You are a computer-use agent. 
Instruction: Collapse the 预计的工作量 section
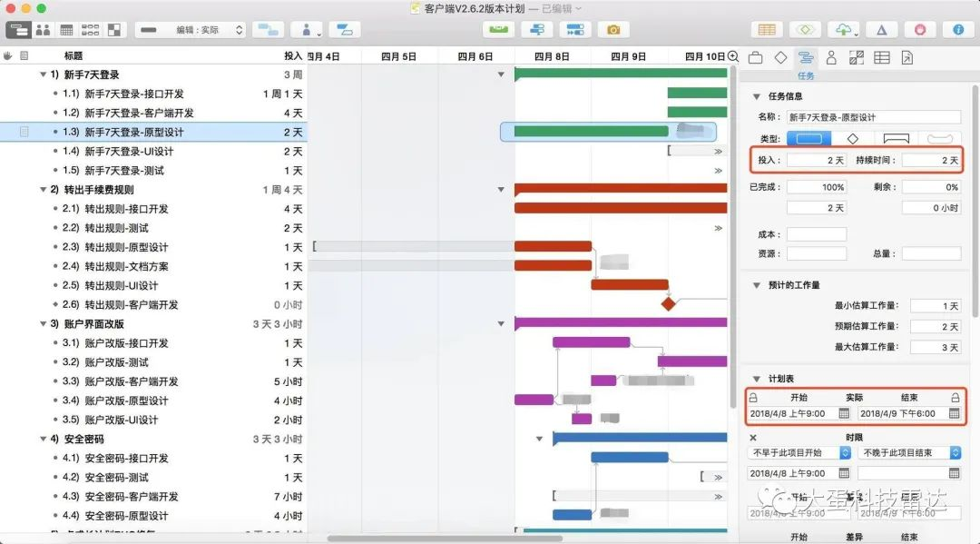click(x=757, y=285)
